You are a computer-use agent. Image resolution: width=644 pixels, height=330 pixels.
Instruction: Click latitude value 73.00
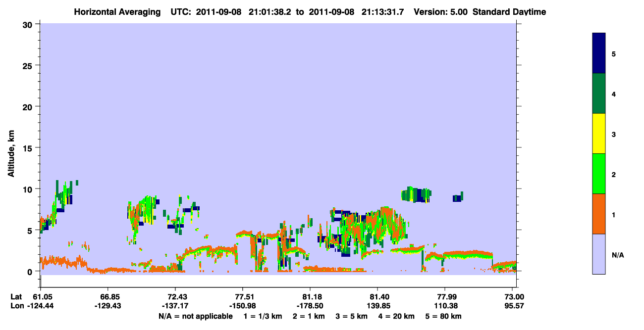[514, 297]
